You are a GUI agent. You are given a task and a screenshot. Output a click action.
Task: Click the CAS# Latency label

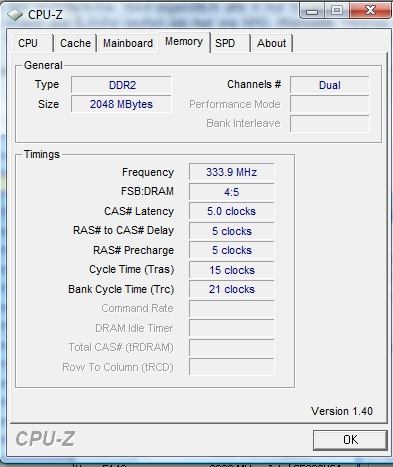139,211
